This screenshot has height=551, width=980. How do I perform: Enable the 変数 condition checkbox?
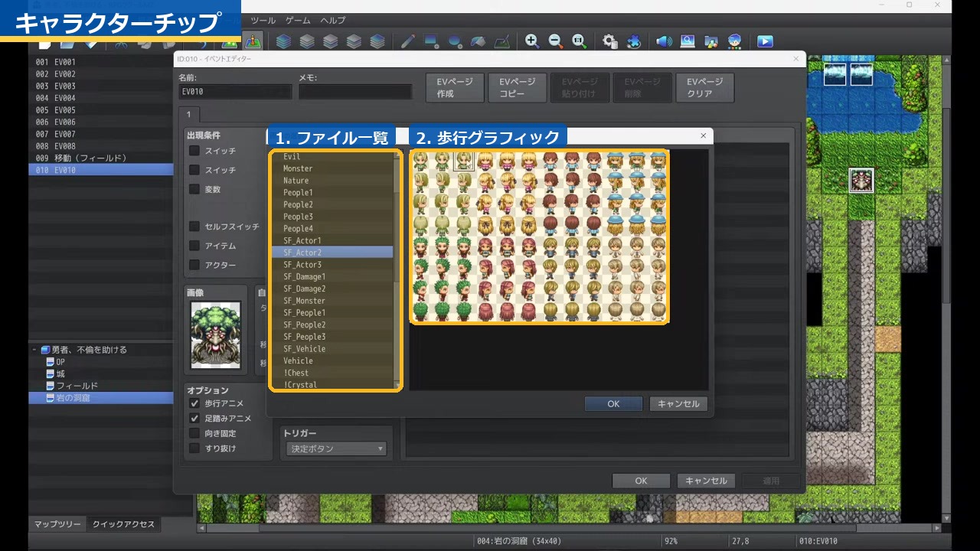(x=194, y=189)
